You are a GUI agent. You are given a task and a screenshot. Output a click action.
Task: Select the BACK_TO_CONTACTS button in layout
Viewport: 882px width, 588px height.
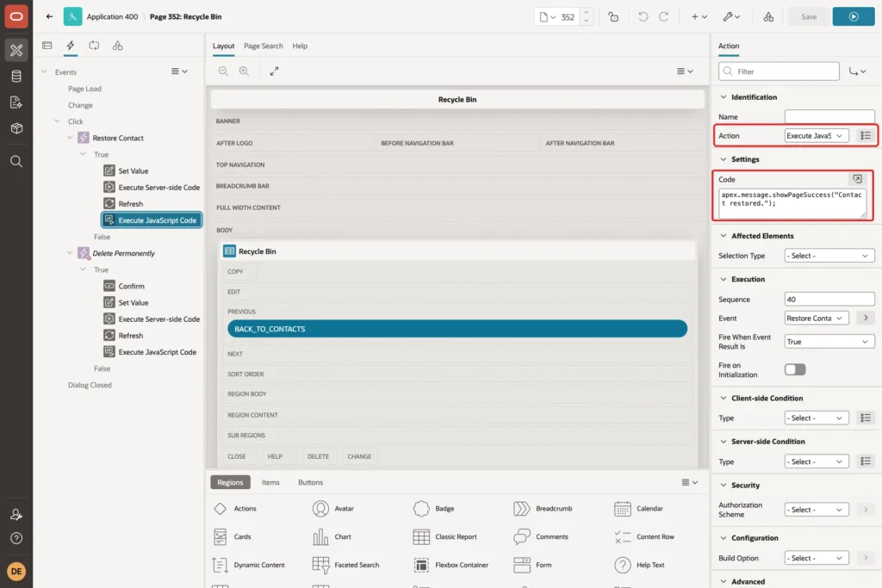pos(457,329)
